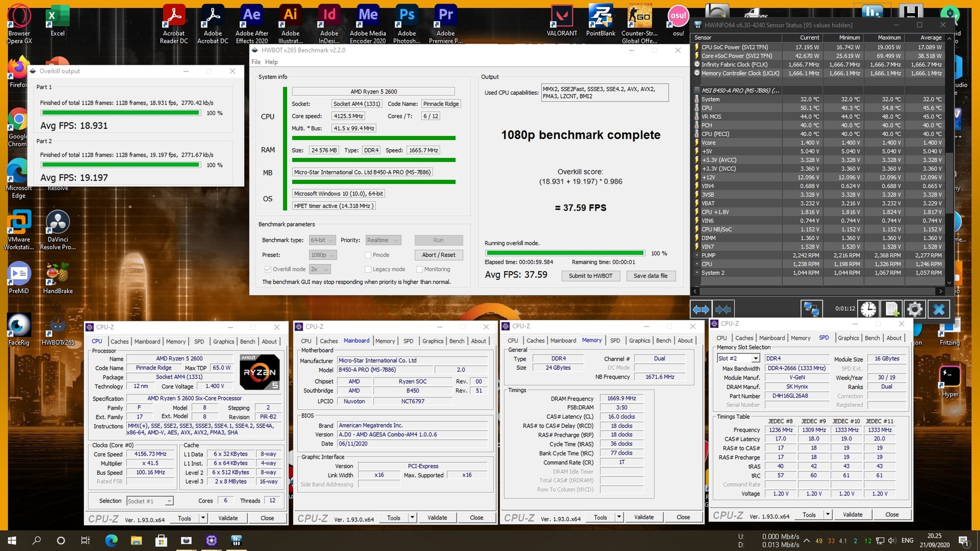Click the Abort / Reset button
The width and height of the screenshot is (980, 551).
pos(438,255)
